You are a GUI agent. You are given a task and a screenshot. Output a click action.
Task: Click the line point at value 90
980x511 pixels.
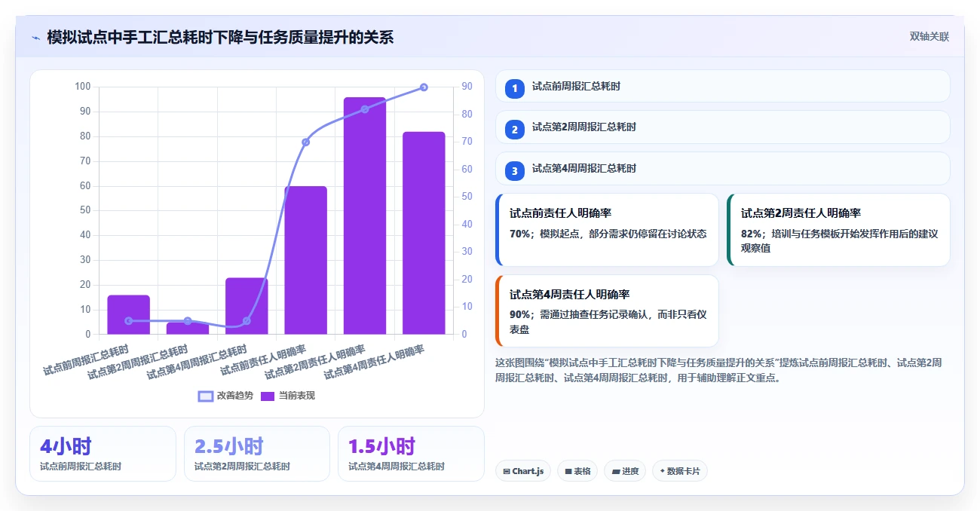click(424, 87)
